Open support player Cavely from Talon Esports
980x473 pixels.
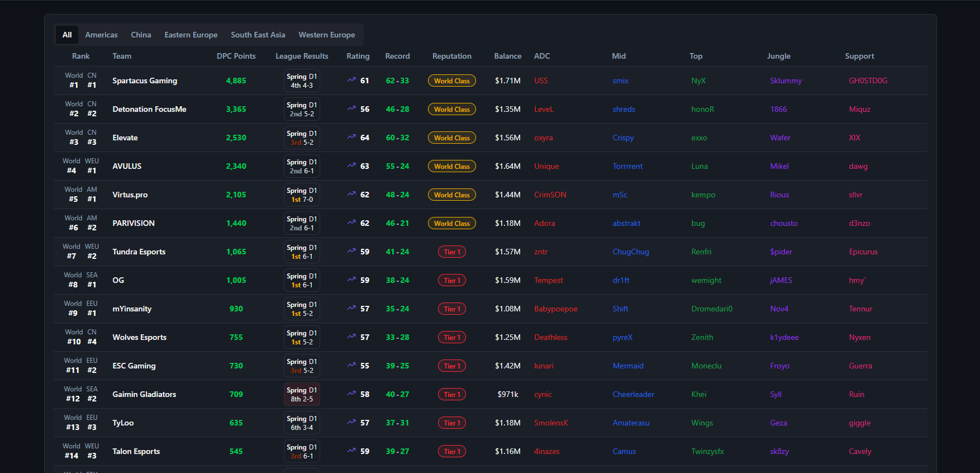pos(859,451)
